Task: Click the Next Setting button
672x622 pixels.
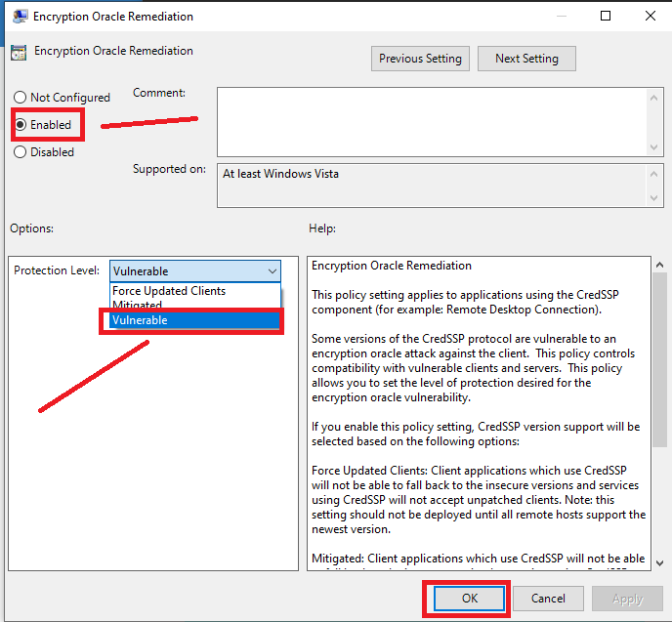Action: click(526, 59)
